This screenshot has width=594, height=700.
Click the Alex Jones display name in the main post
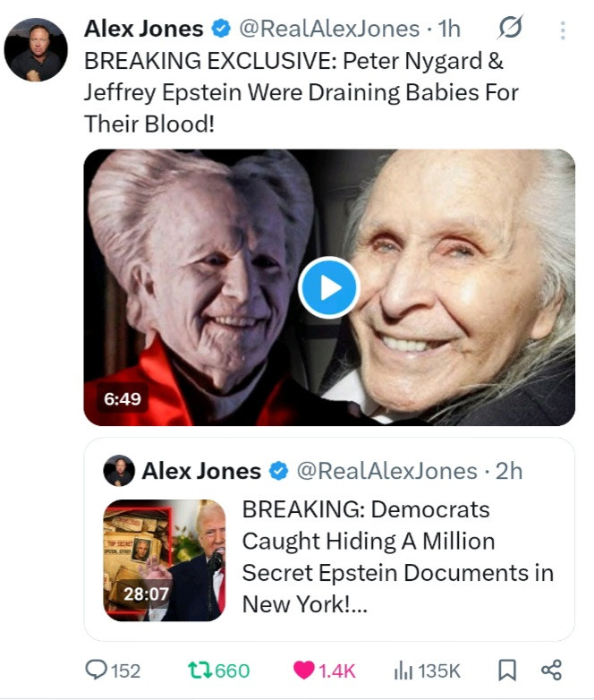tap(144, 30)
